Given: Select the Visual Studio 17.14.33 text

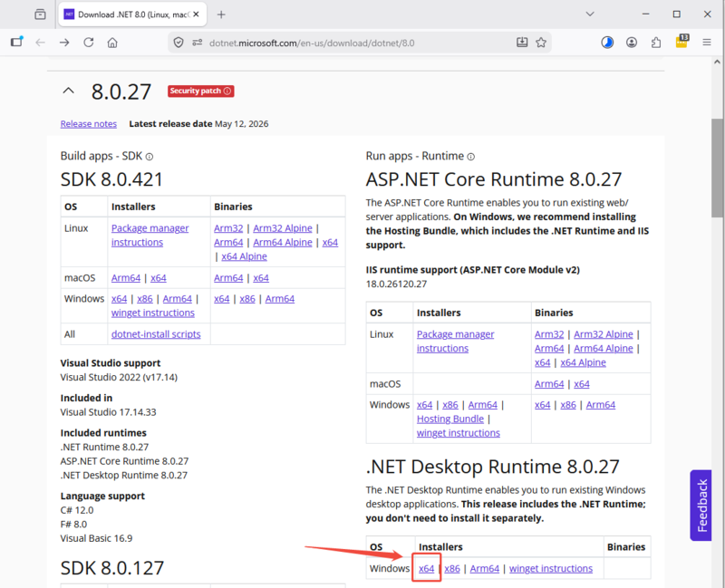Looking at the screenshot, I should point(108,412).
